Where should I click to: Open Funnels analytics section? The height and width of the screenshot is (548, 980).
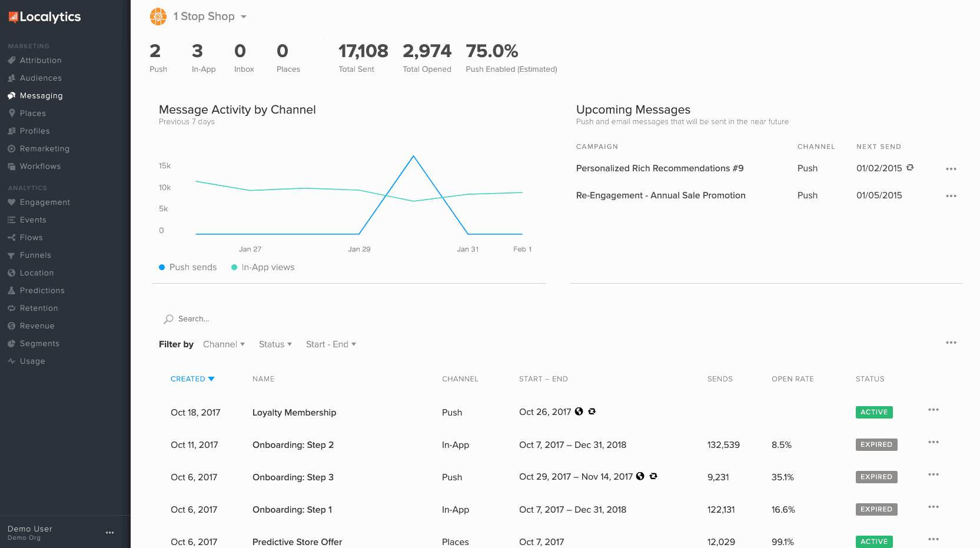click(35, 255)
